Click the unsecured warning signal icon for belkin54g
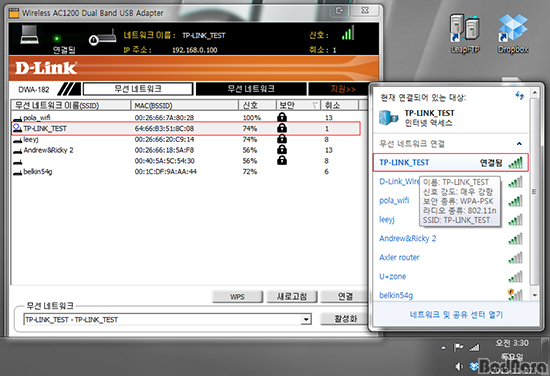Screen dimensions: 550x376 pyautogui.click(x=515, y=295)
